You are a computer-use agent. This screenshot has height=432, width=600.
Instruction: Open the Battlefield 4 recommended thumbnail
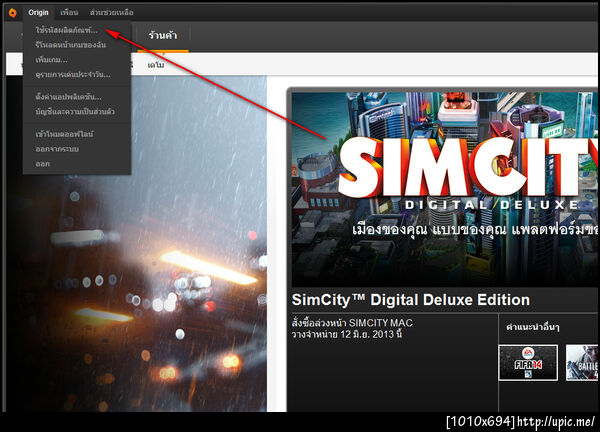click(x=582, y=363)
